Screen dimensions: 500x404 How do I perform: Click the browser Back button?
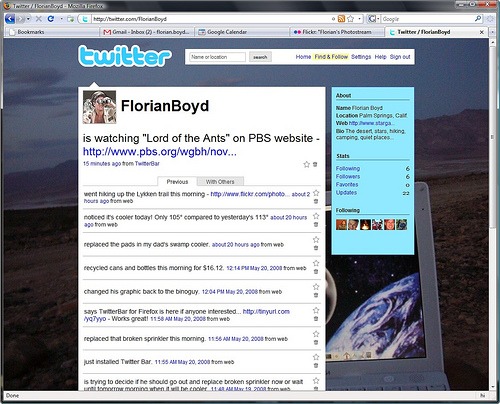point(10,19)
